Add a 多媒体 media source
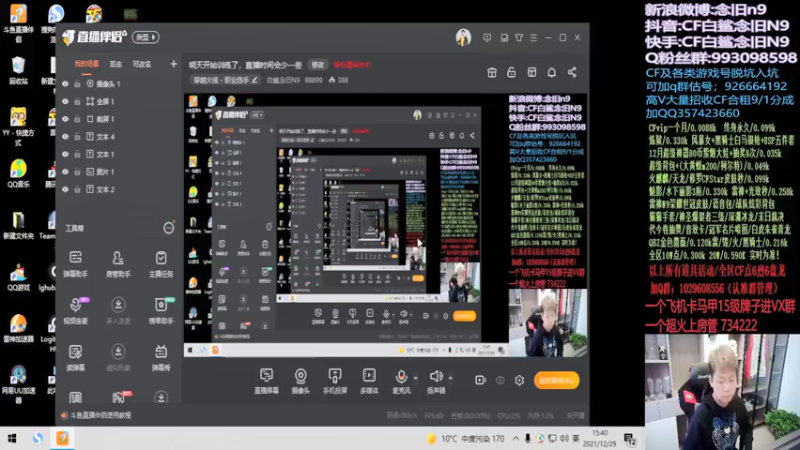Screen dimensions: 800x450 coord(369,381)
